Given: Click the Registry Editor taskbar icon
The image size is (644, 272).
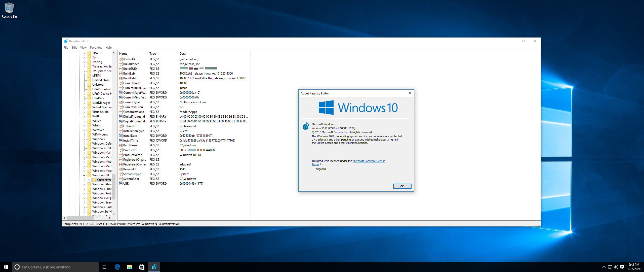Looking at the screenshot, I should (x=154, y=267).
